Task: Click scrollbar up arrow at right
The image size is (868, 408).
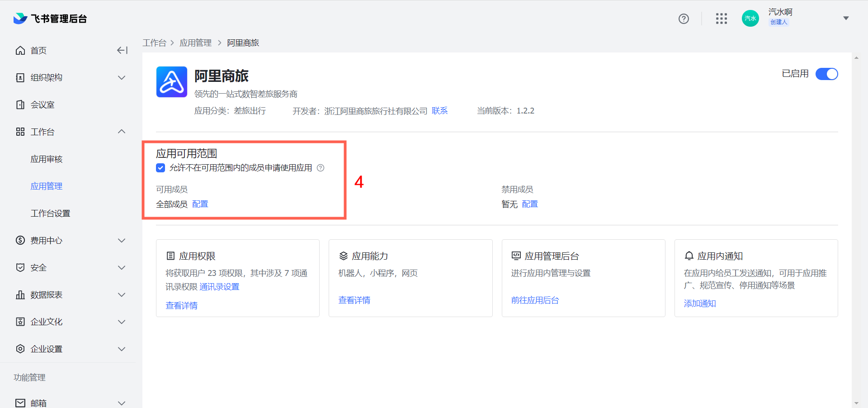Action: [x=856, y=58]
